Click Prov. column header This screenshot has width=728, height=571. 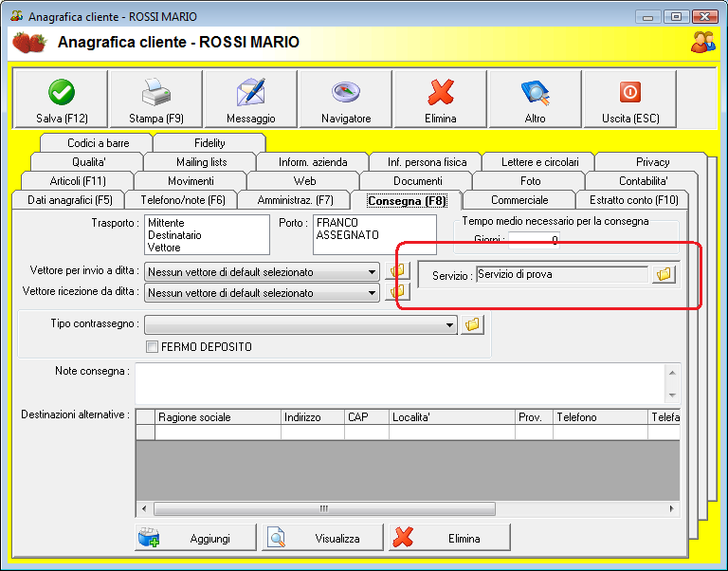534,417
